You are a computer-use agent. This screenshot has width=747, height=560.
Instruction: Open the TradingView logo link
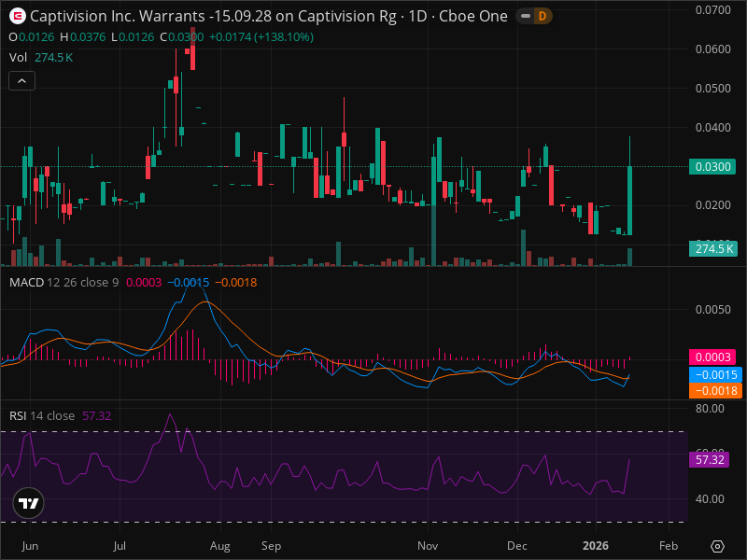pyautogui.click(x=29, y=503)
